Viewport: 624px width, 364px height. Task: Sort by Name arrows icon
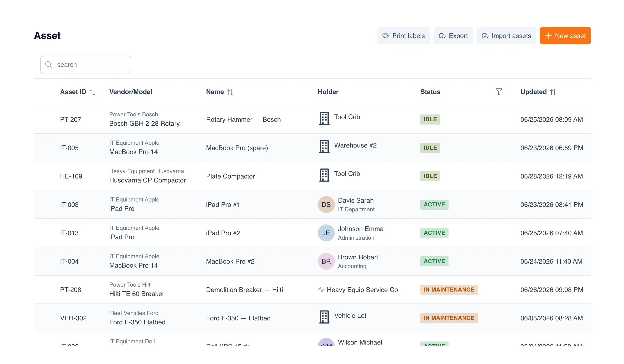(230, 92)
